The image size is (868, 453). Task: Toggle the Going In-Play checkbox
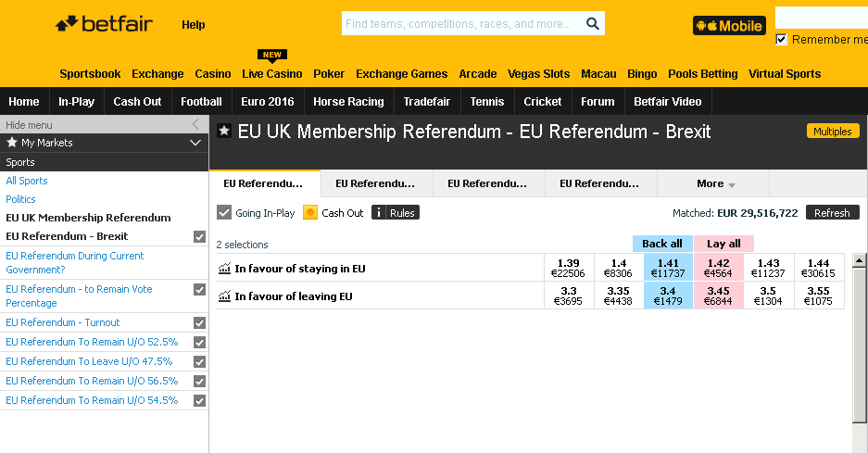tap(224, 213)
